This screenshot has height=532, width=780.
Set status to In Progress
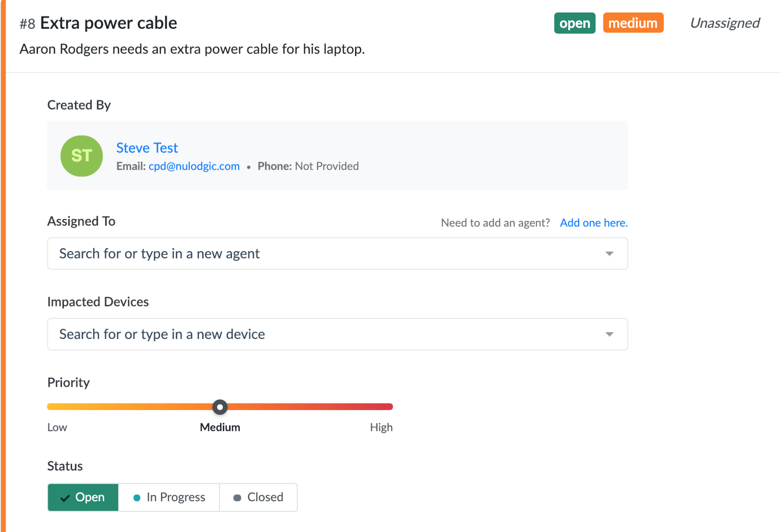point(169,497)
